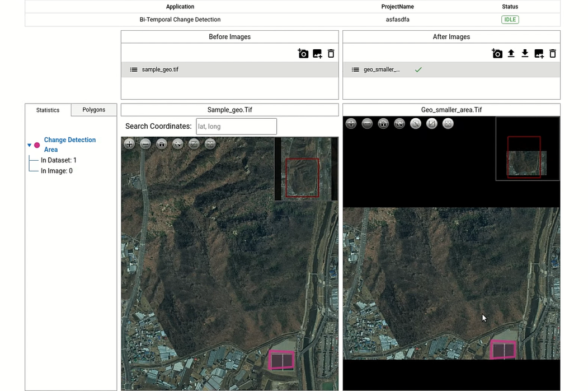Click the home reset view icon on Sample_geo.Tif
The width and height of the screenshot is (588, 391).
coord(161,144)
